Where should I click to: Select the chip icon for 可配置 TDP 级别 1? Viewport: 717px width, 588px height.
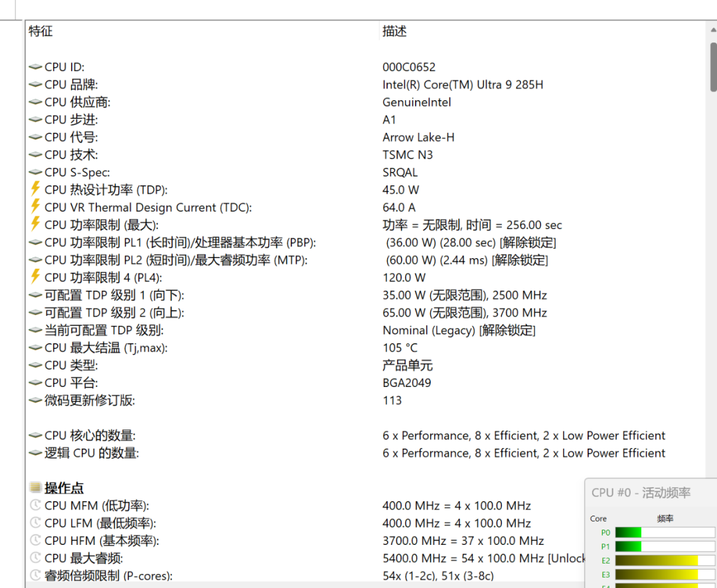point(35,295)
